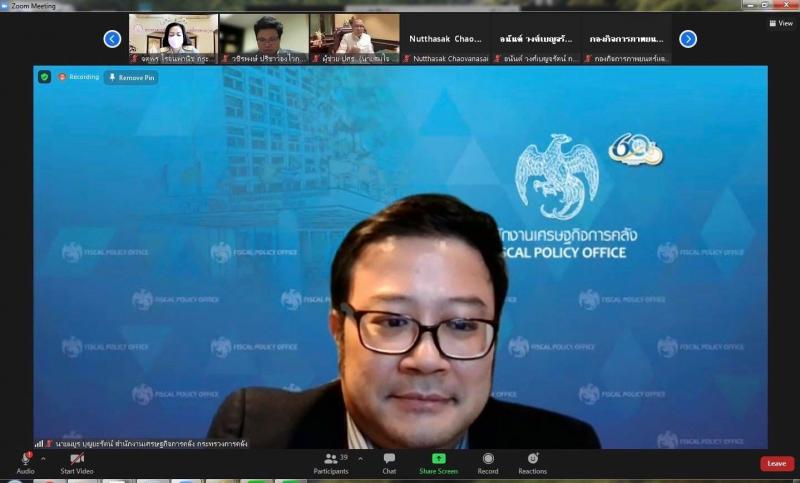The image size is (800, 483).
Task: Select the thumbnail of man in white shirt
Action: [x=355, y=39]
